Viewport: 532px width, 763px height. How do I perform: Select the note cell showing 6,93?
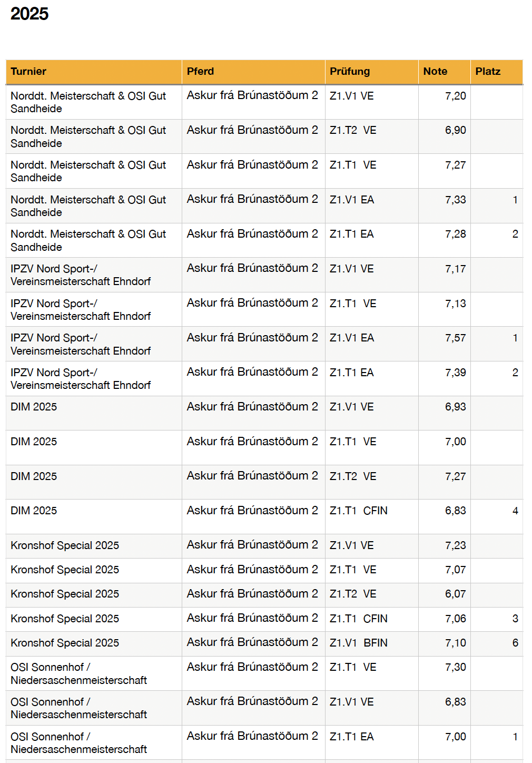(455, 407)
